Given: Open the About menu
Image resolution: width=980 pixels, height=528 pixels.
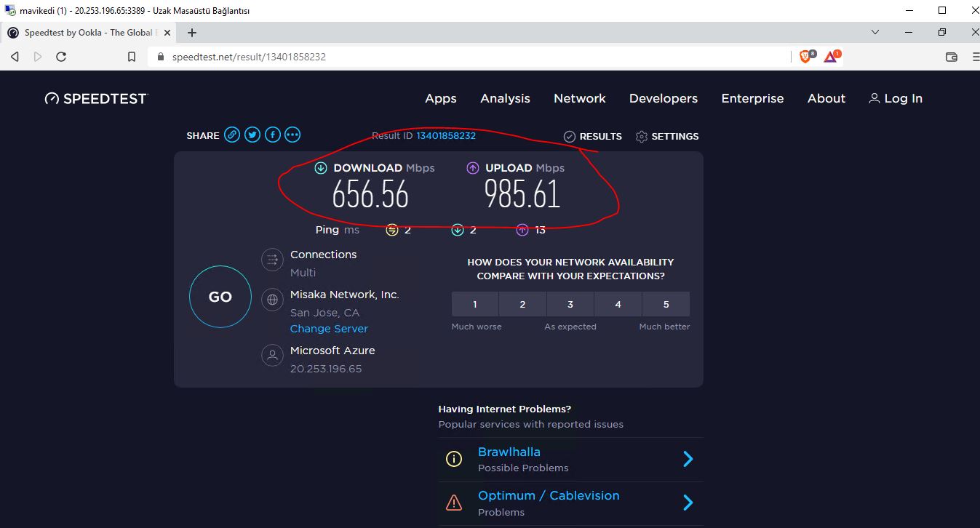Looking at the screenshot, I should pos(826,98).
